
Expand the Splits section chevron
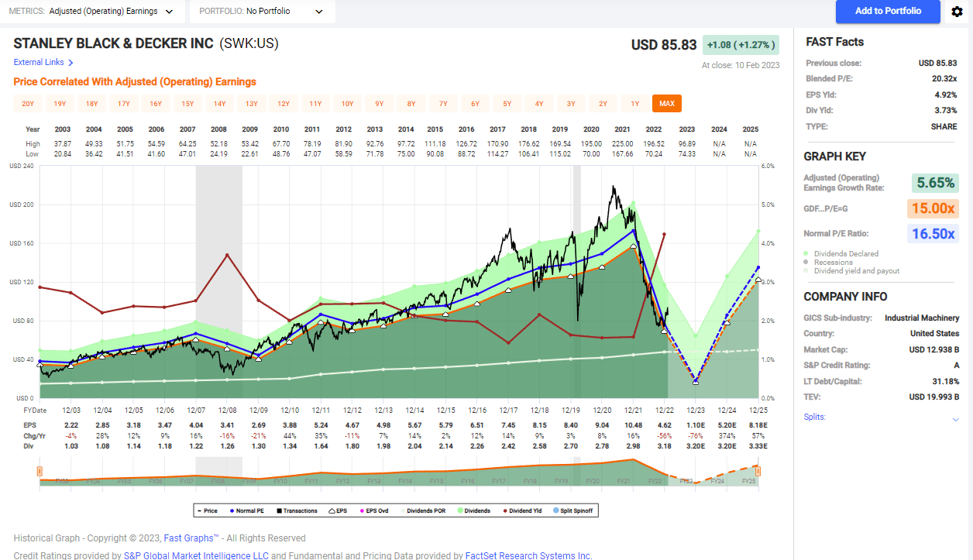coord(955,419)
